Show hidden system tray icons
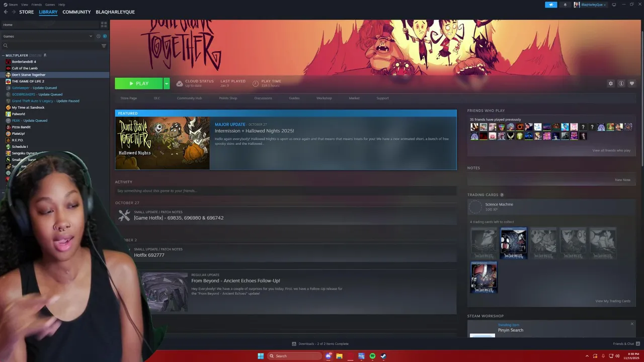Viewport: 644px width, 362px height. point(587,356)
